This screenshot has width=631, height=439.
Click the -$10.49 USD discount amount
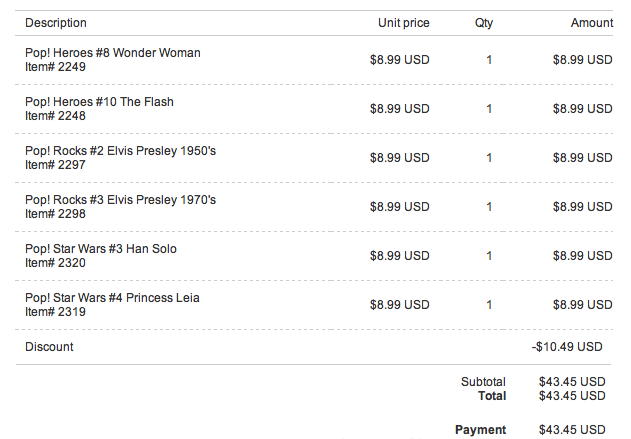pyautogui.click(x=567, y=347)
